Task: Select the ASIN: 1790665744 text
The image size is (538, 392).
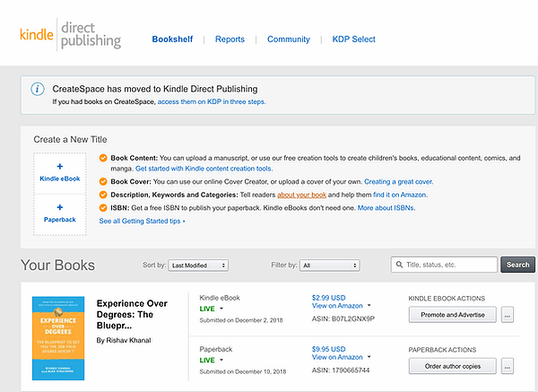Action: [341, 370]
